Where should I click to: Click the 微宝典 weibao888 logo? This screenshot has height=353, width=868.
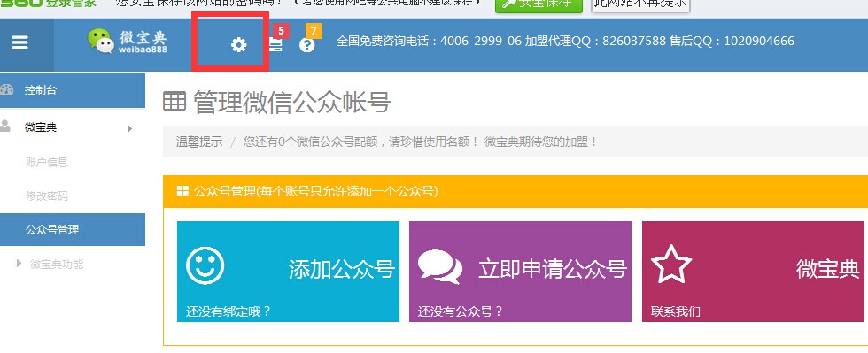(x=127, y=42)
